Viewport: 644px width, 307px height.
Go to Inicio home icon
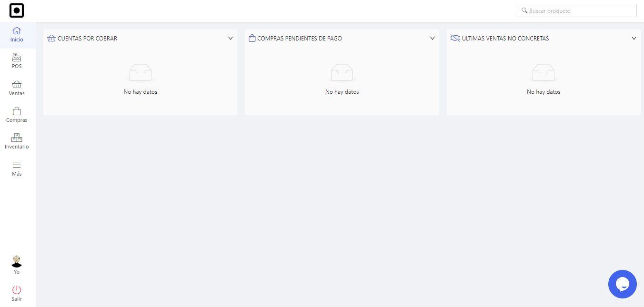[x=17, y=30]
